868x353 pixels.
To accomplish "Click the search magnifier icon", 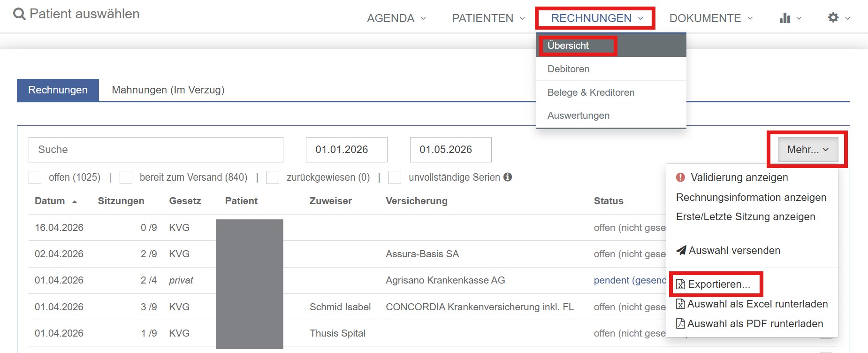I will [19, 14].
